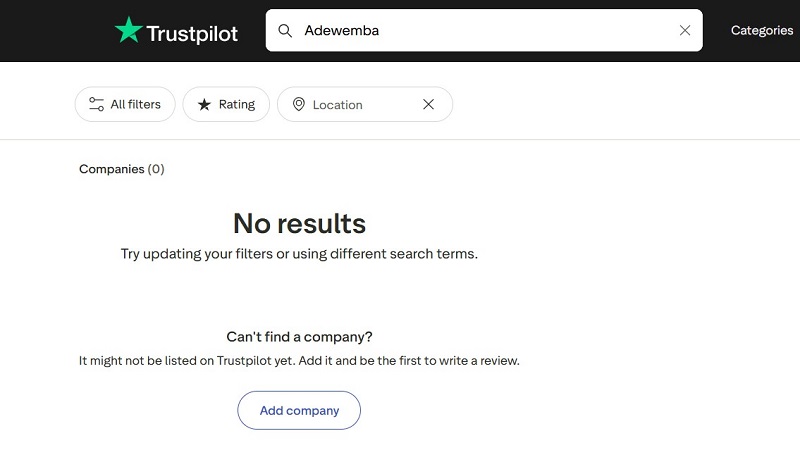
Task: Click the star icon on Rating
Action: click(x=204, y=104)
